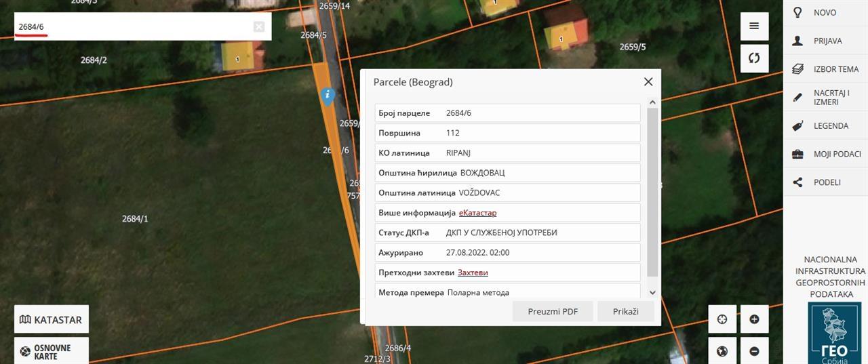The width and height of the screenshot is (868, 364).
Task: Click the ВОЖДОВАЦ Cyrillic municipality value
Action: (483, 173)
